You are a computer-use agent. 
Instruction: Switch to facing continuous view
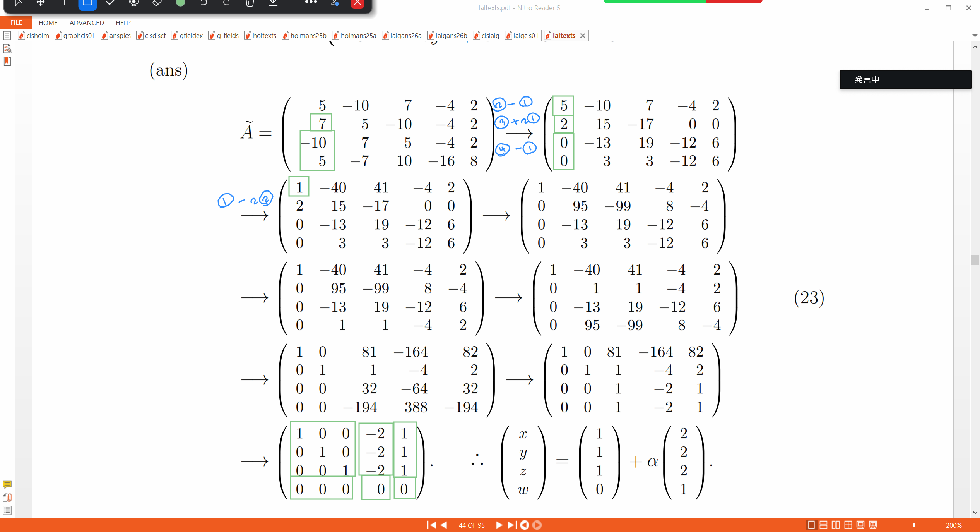(x=848, y=525)
